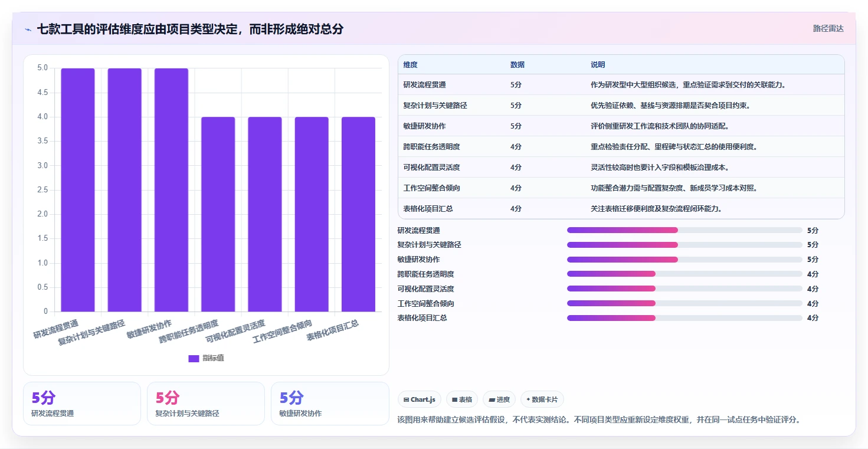Image resolution: width=868 pixels, height=449 pixels.
Task: Select the 研发流程贯通 table row name
Action: [424, 85]
